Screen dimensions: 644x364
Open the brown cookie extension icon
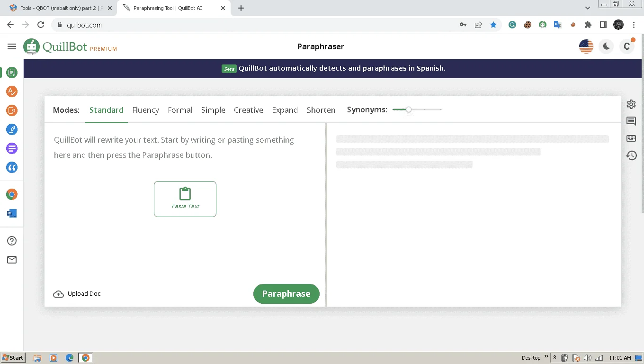(528, 25)
